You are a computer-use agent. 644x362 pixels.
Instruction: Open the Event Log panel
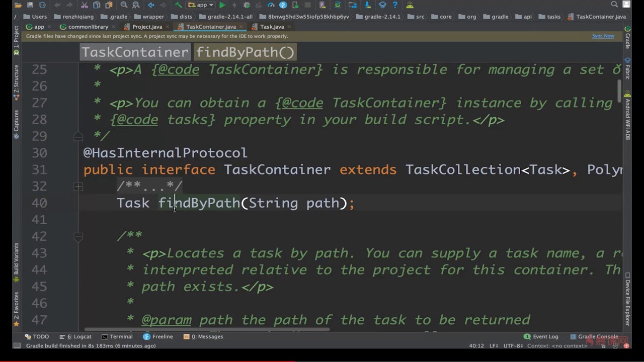click(x=541, y=337)
